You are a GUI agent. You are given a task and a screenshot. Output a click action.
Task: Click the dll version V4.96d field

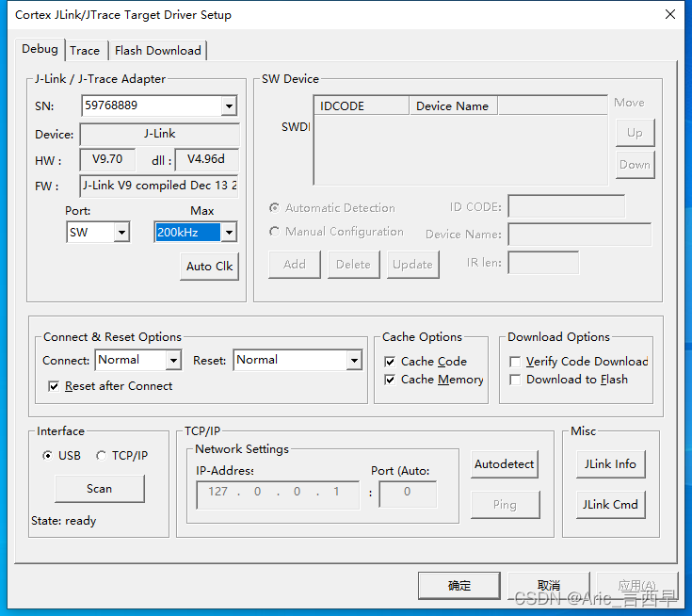click(206, 159)
